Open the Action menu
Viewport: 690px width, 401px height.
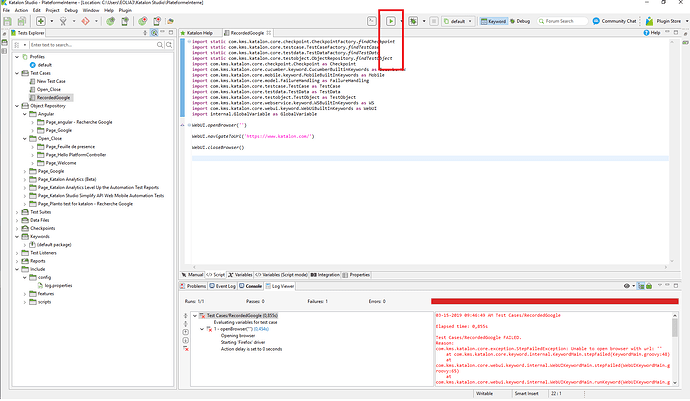(x=21, y=10)
